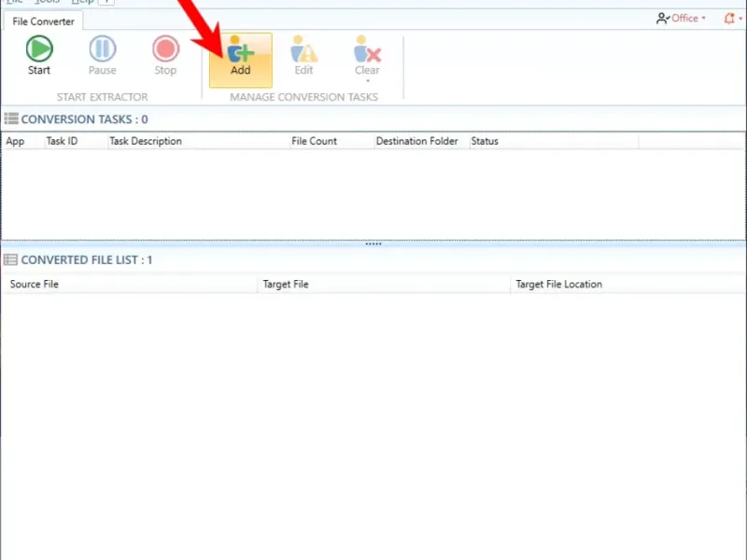Click the Conversion Tasks list icon
The image size is (747, 560).
11,119
